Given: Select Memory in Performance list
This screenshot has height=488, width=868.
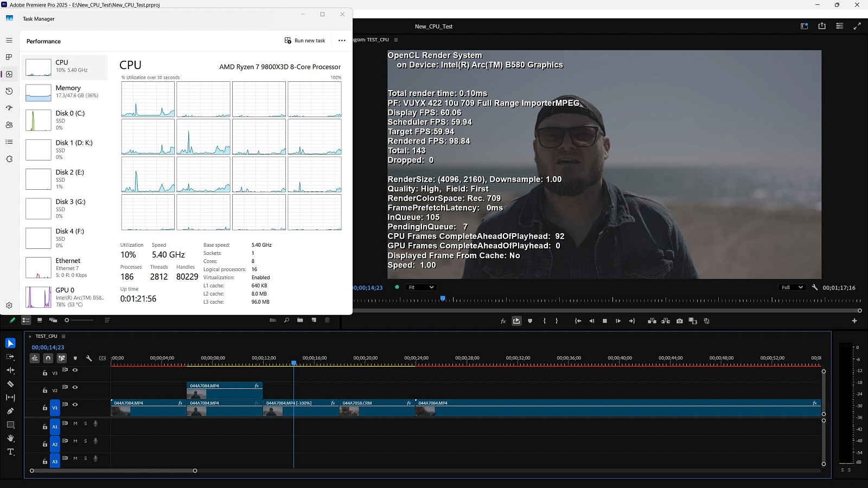Looking at the screenshot, I should [x=65, y=92].
